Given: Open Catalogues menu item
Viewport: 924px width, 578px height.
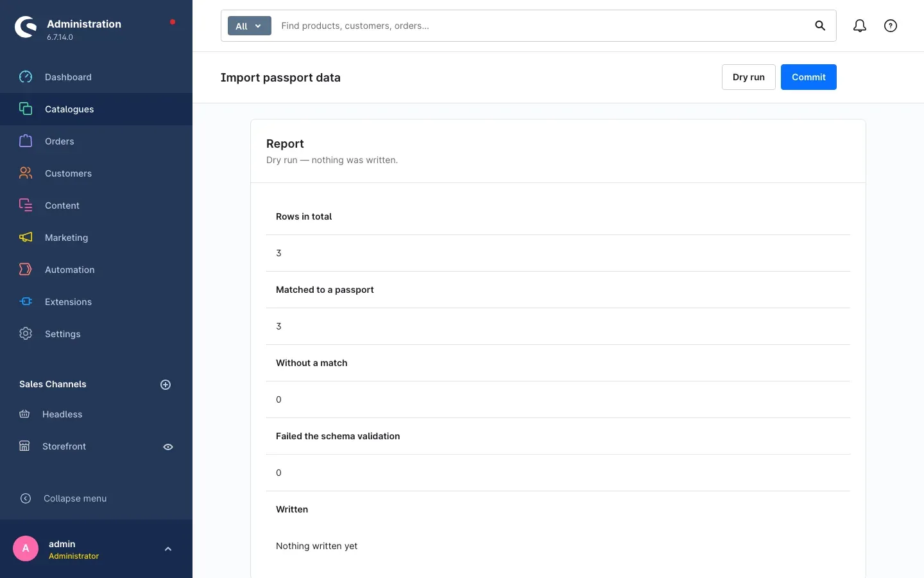Looking at the screenshot, I should 96,109.
